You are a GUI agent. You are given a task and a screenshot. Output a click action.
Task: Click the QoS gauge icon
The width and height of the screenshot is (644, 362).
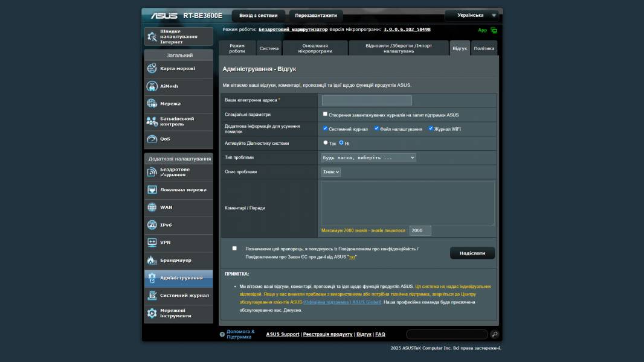click(152, 139)
